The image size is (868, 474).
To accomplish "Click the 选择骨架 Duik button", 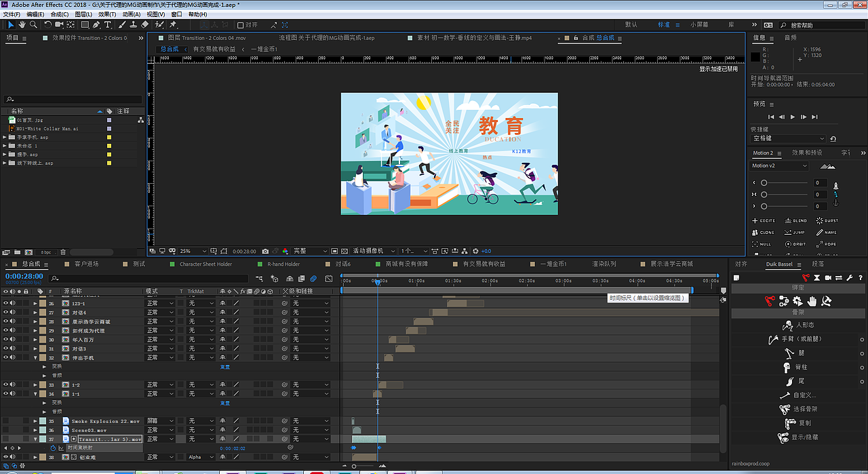I will [799, 409].
